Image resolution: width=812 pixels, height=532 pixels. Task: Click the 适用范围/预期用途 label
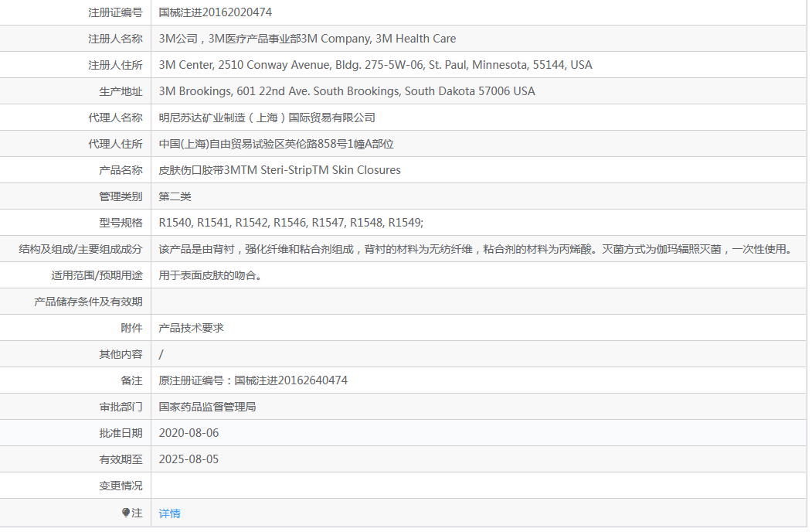(x=97, y=276)
